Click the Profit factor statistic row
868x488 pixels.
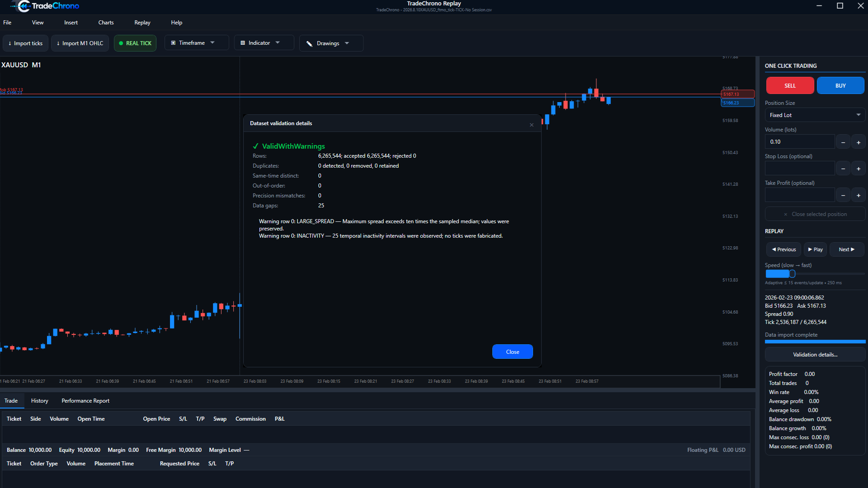(x=792, y=374)
